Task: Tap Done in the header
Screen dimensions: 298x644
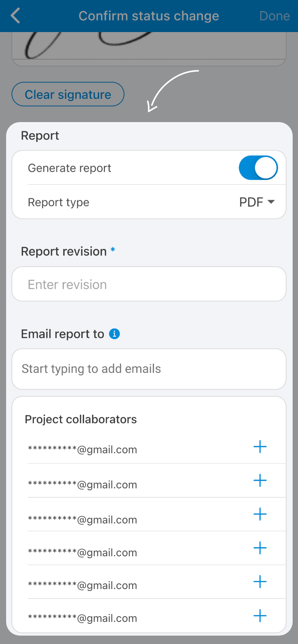Action: [x=275, y=16]
